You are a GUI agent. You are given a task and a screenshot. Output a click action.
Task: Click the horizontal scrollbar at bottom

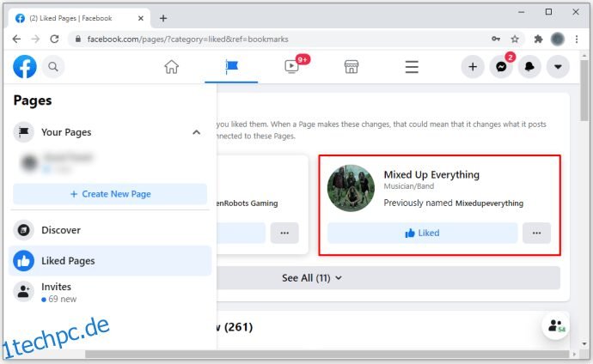tap(327, 355)
